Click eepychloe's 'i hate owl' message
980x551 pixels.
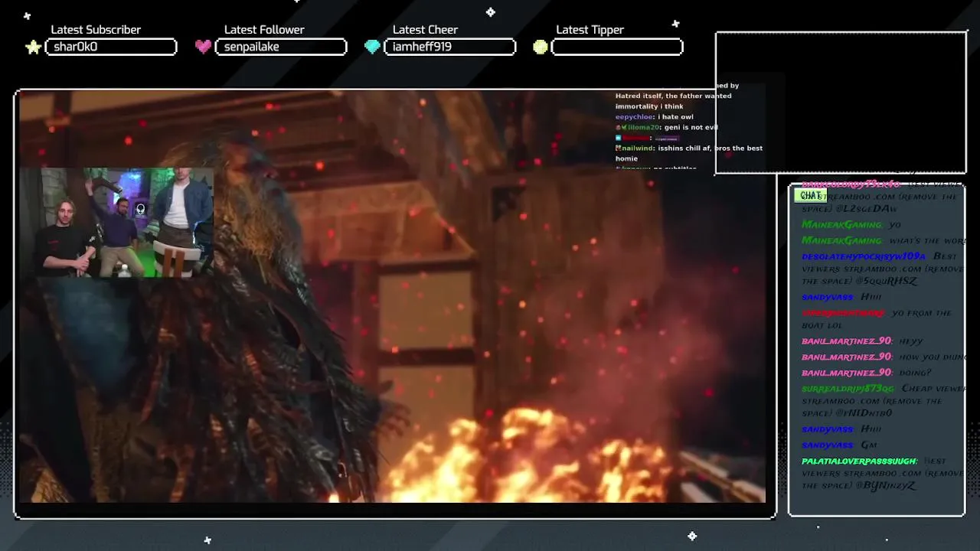pos(655,117)
